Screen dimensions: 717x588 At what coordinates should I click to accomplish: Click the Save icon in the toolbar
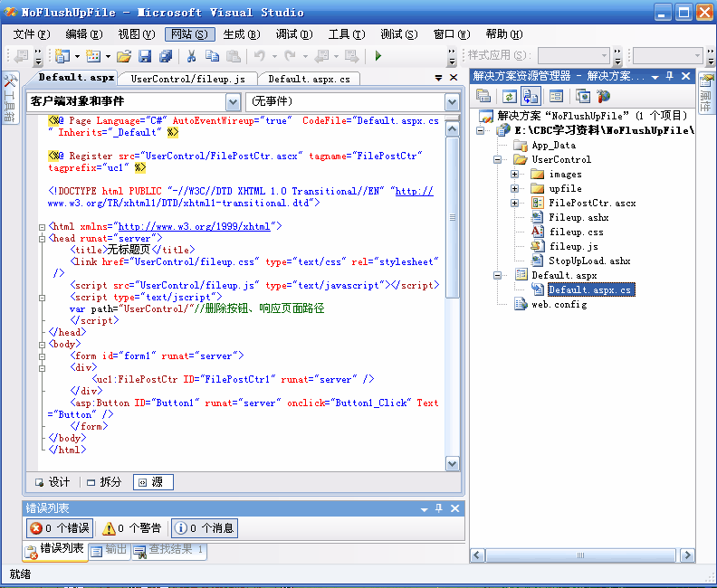[144, 56]
